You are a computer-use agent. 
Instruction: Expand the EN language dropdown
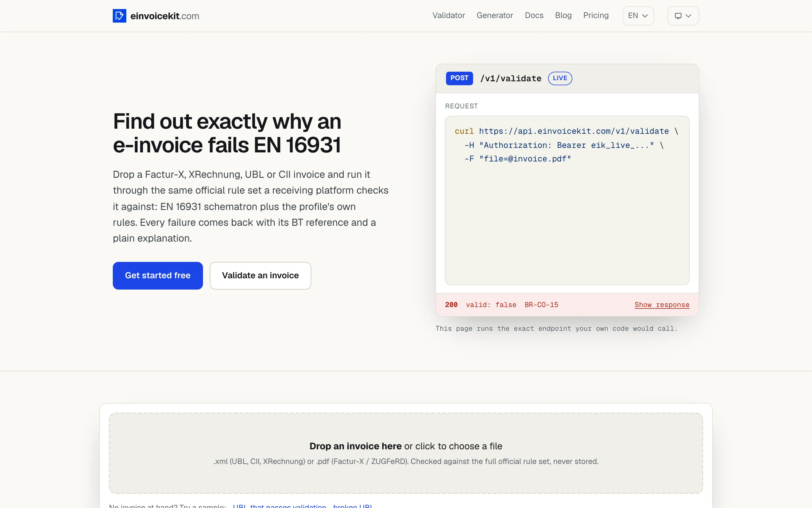point(638,16)
